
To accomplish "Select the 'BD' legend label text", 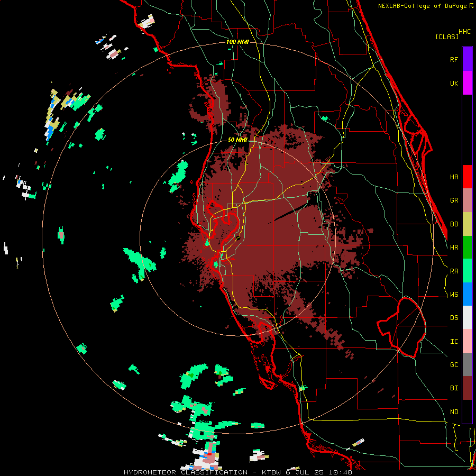I will coord(454,224).
